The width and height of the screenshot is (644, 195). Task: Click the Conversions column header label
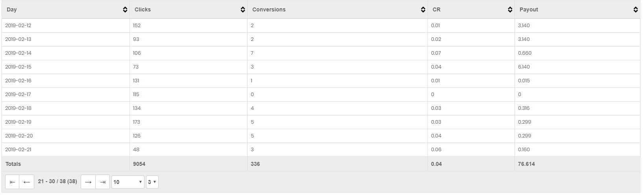click(x=269, y=9)
